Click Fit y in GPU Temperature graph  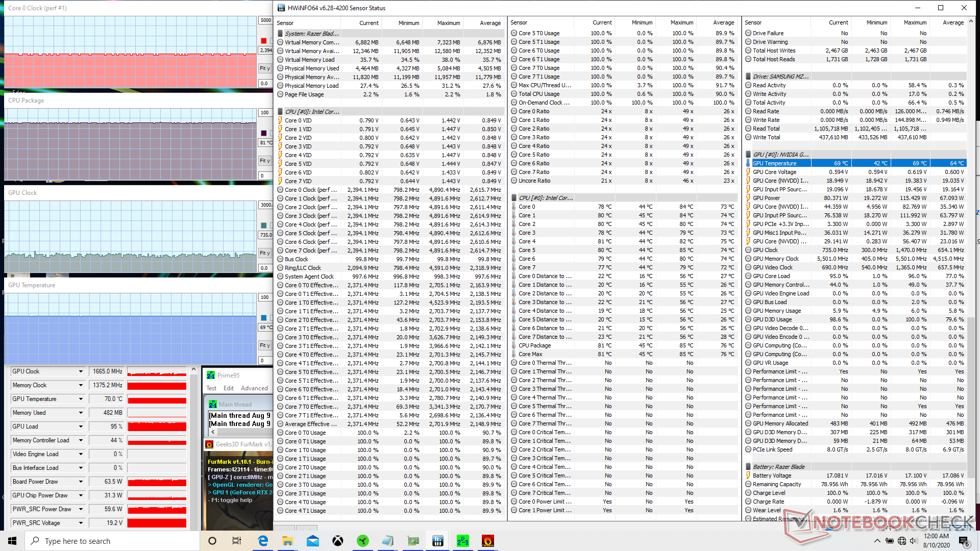(x=265, y=345)
